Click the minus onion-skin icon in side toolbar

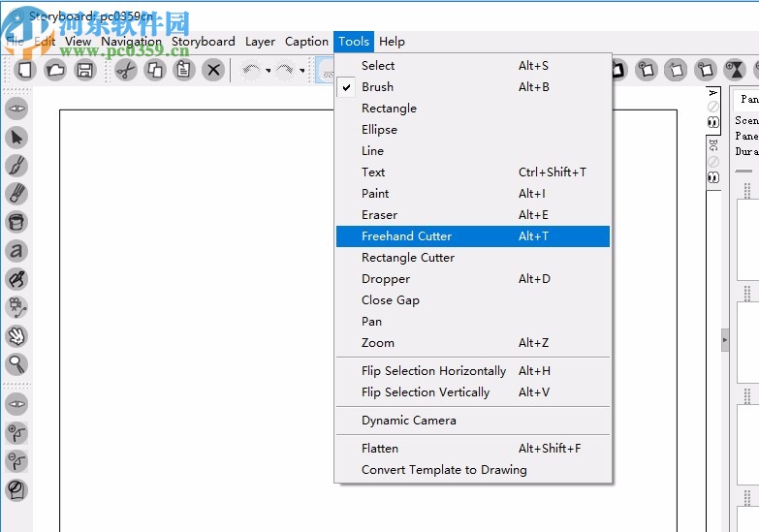(x=16, y=461)
